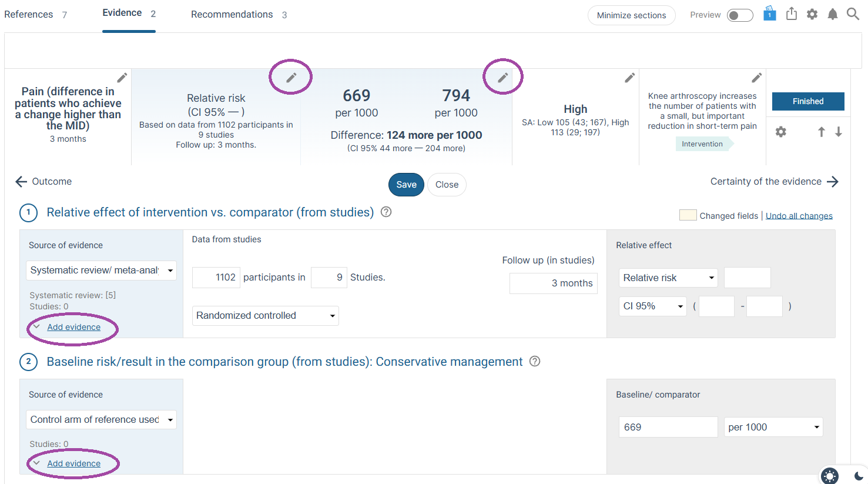
Task: Open the notifications bell icon
Action: (832, 14)
